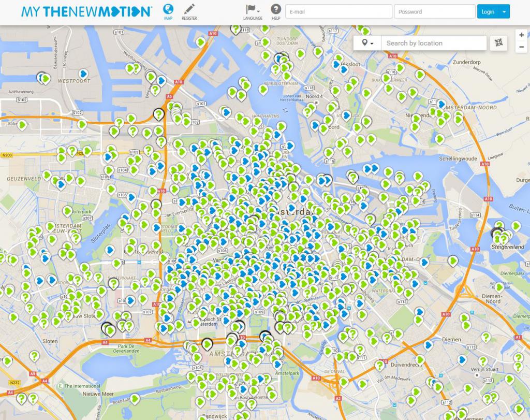Focus the E-mail input field
The width and height of the screenshot is (530, 420).
click(x=338, y=11)
